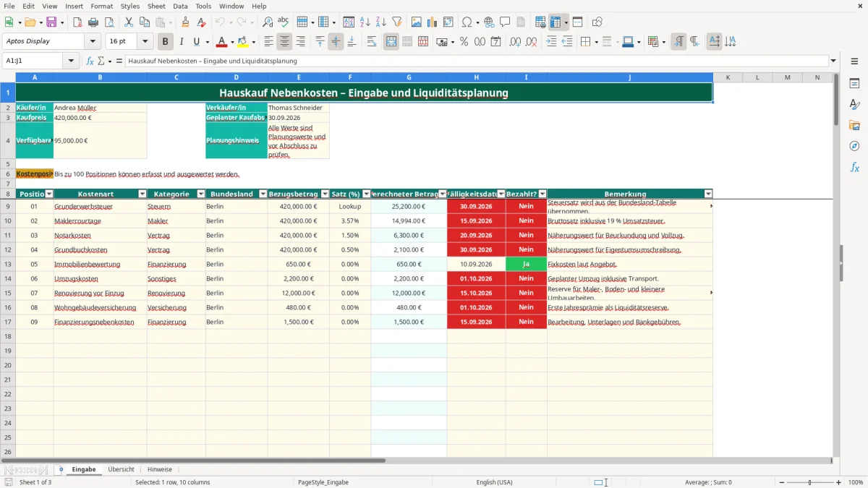Open Find and Replace tool
This screenshot has height=488, width=868.
[x=268, y=22]
